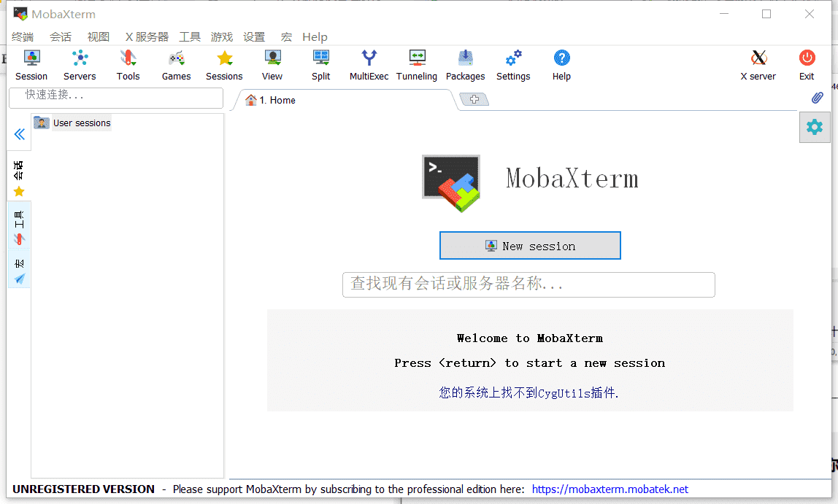
Task: Click the New session button
Action: pos(530,246)
